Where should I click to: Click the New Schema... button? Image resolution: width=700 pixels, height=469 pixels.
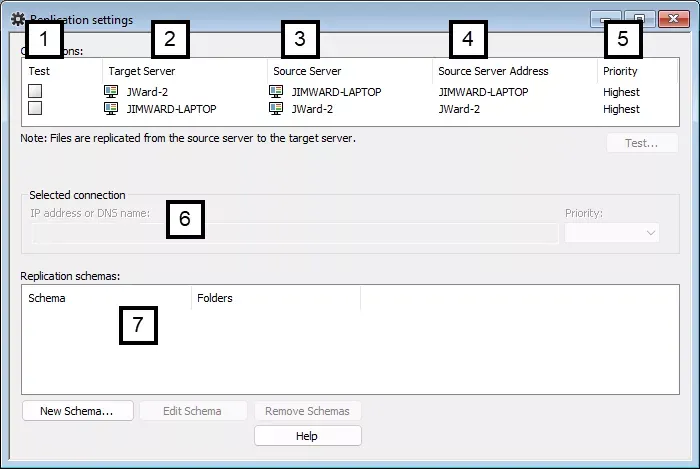point(78,411)
